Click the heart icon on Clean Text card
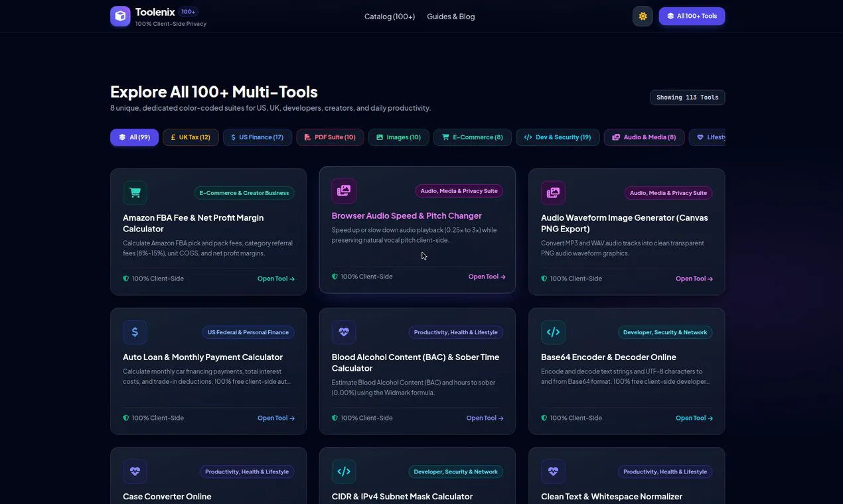This screenshot has height=504, width=843. [x=553, y=472]
